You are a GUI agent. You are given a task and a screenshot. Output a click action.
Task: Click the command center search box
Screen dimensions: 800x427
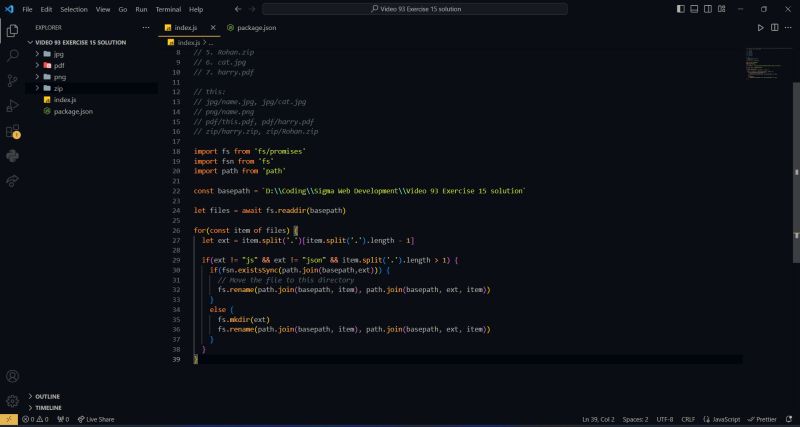click(x=400, y=9)
